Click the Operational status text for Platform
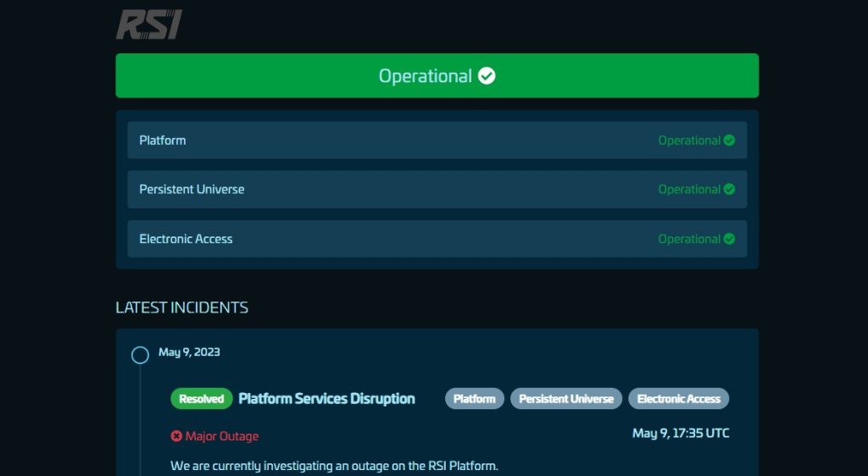The height and width of the screenshot is (476, 868). pos(688,141)
